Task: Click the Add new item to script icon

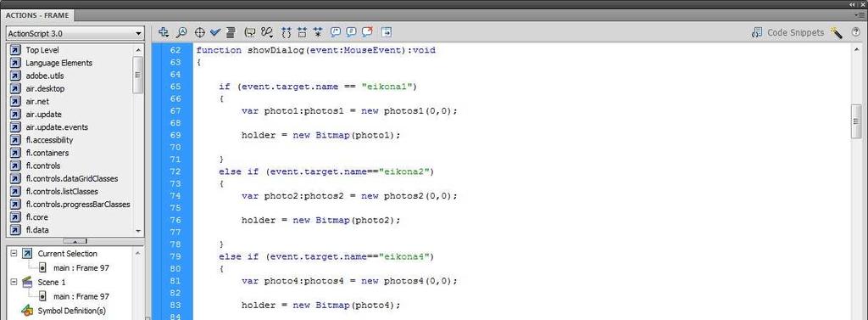Action: (x=164, y=32)
